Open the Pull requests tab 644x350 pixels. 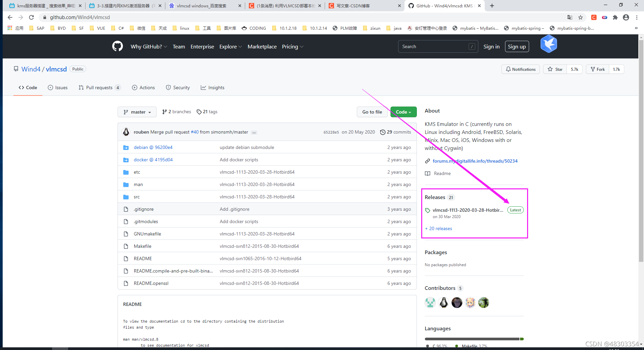100,87
